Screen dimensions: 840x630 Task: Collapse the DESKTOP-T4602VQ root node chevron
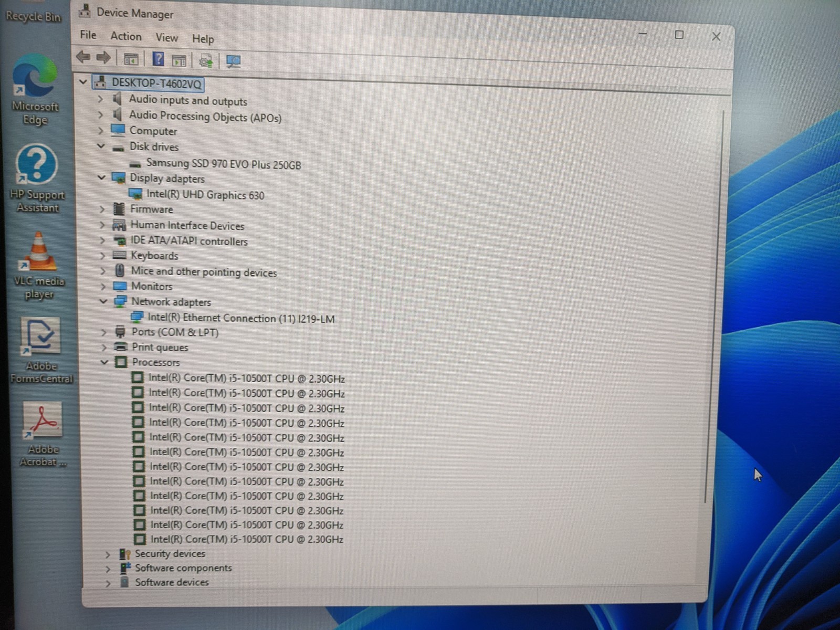[82, 82]
